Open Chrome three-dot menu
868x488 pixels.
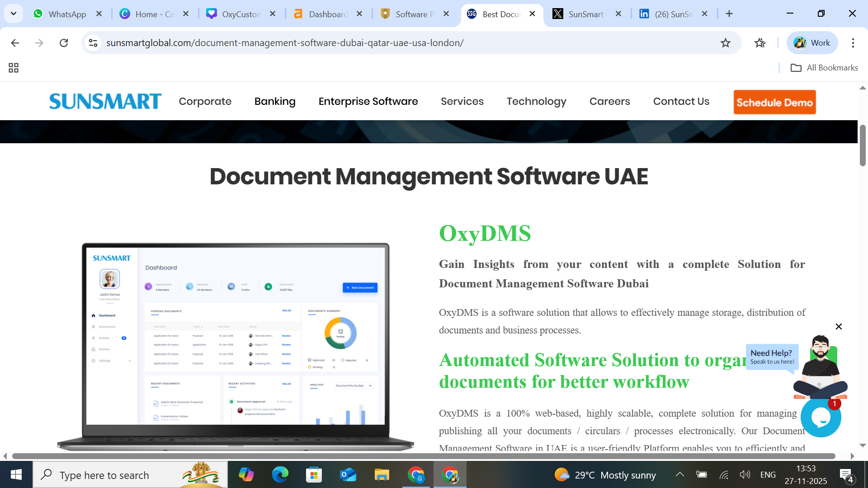click(853, 43)
